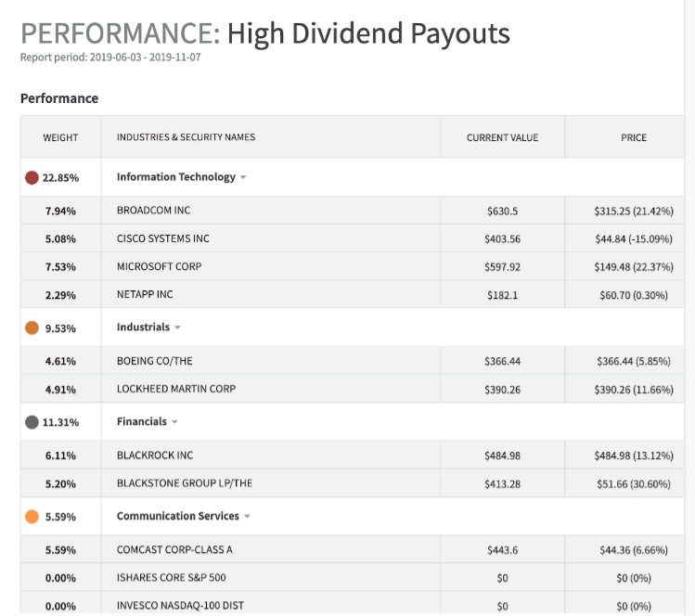Click the INVESCO NASDAQ-100 DIST row name
Viewport: 695px width, 616px height.
[180, 606]
